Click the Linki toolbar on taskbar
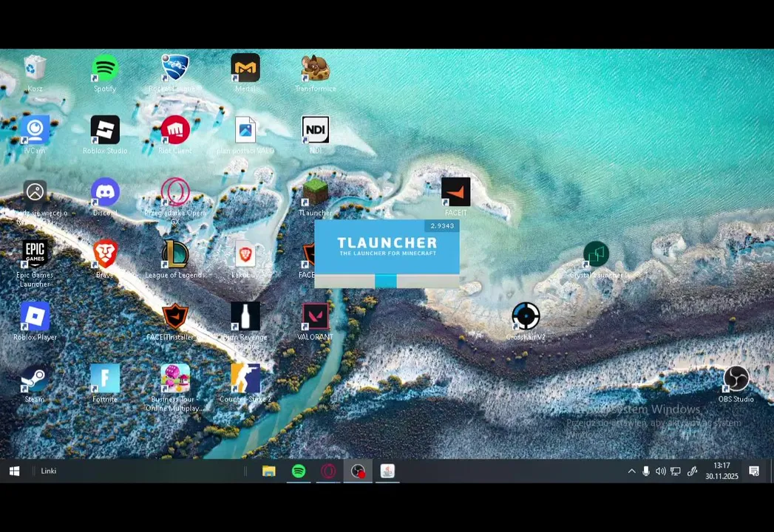This screenshot has width=774, height=532. (x=48, y=471)
